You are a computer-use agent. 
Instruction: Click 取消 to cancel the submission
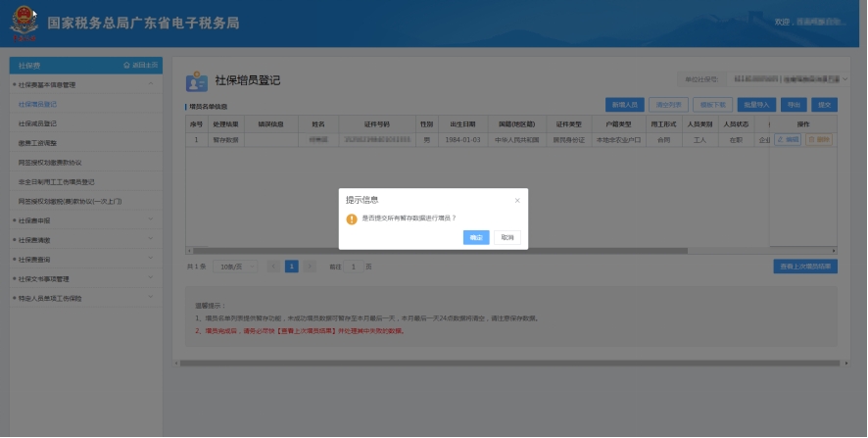(x=506, y=237)
